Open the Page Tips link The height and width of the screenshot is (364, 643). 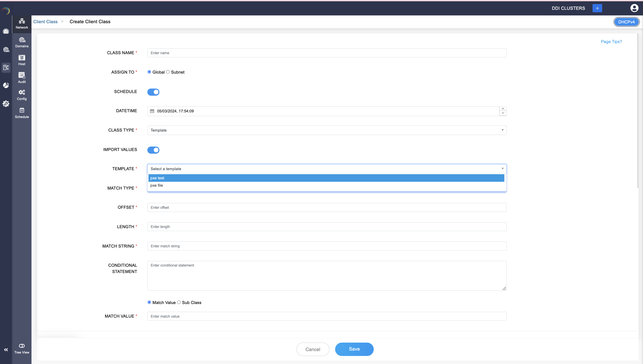click(611, 41)
